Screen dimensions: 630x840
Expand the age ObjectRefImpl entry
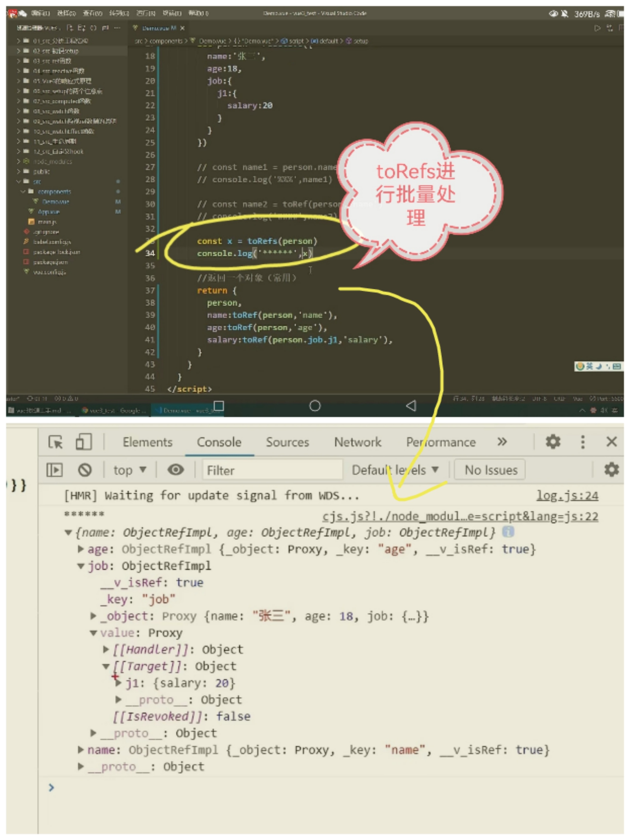tap(80, 549)
